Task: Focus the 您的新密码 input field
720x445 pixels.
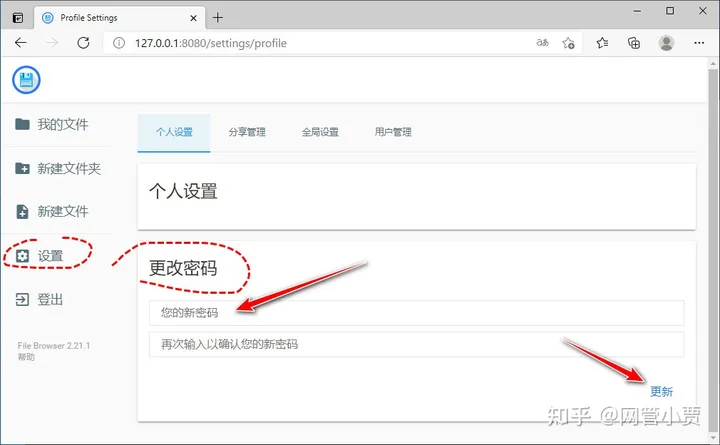Action: [x=416, y=313]
